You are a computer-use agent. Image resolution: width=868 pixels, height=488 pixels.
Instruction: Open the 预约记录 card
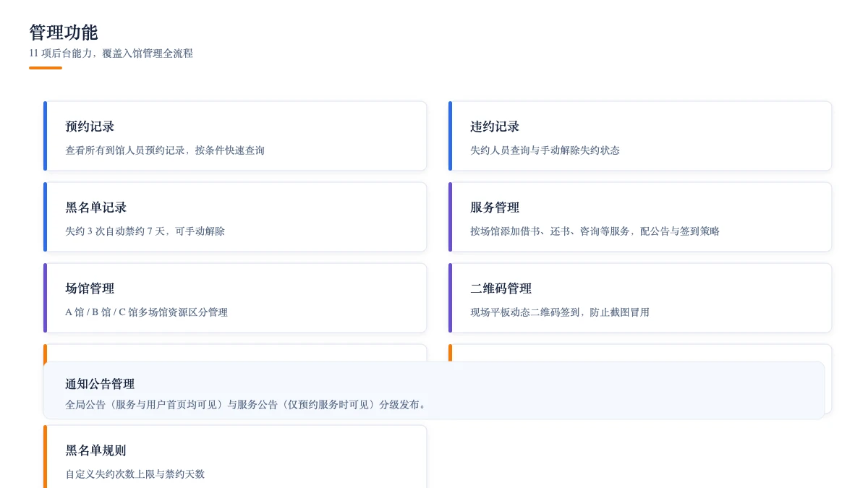[235, 136]
